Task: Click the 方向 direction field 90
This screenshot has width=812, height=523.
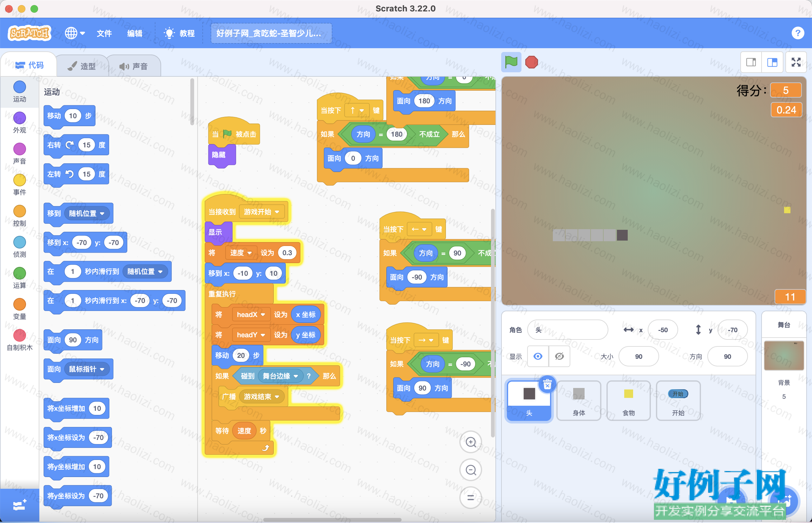Action: (x=727, y=356)
